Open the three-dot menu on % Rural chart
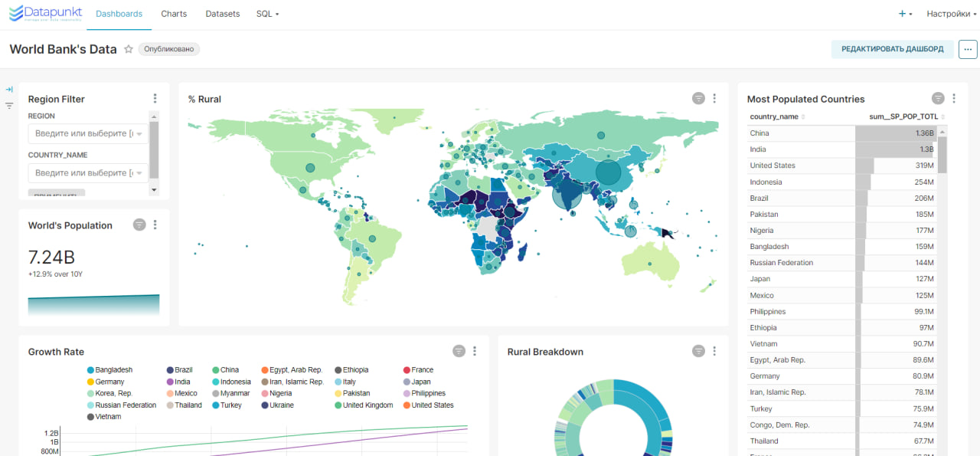This screenshot has width=980, height=456. point(714,98)
